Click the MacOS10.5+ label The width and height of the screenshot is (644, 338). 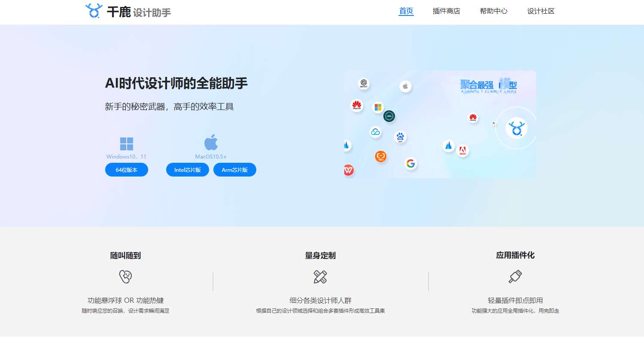coord(211,157)
